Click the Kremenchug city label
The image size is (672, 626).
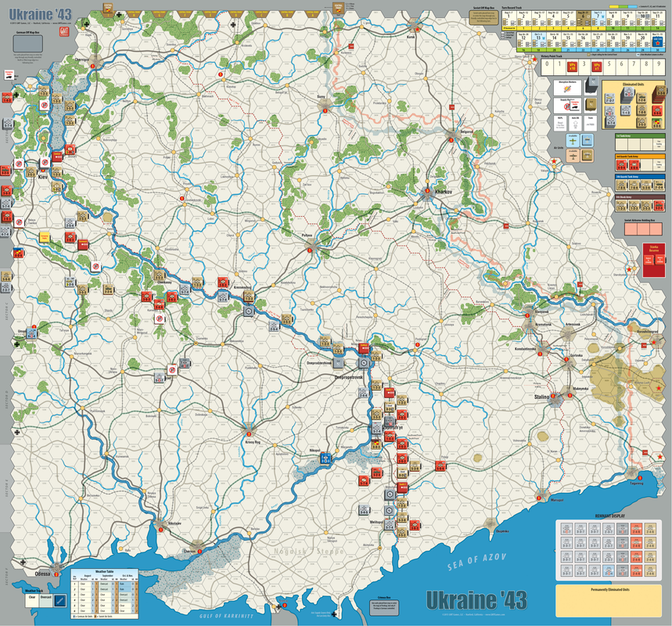click(x=243, y=287)
